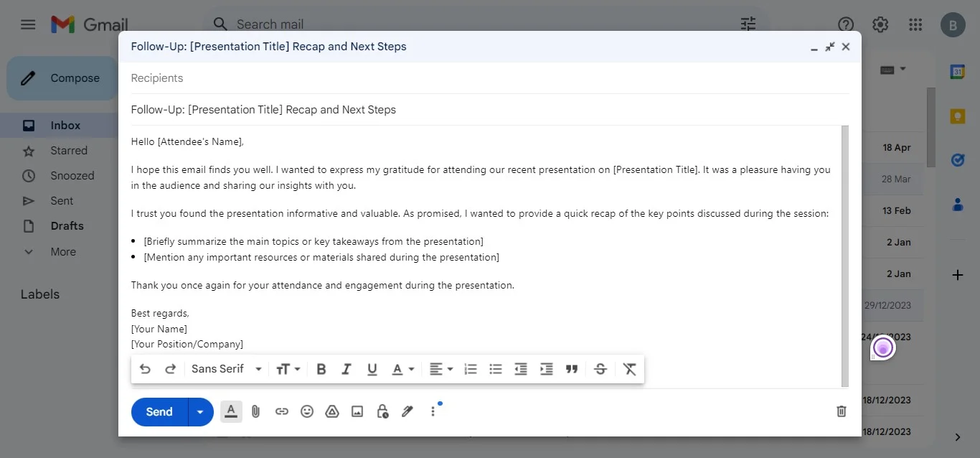980x458 pixels.
Task: Toggle bold formatting
Action: pyautogui.click(x=321, y=368)
